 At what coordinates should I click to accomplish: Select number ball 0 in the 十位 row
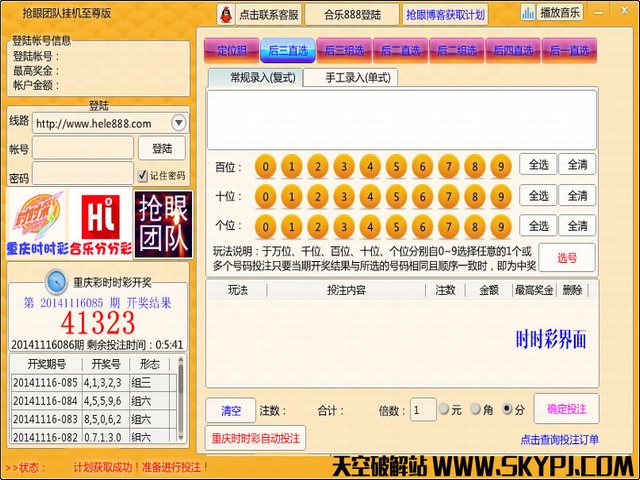265,196
